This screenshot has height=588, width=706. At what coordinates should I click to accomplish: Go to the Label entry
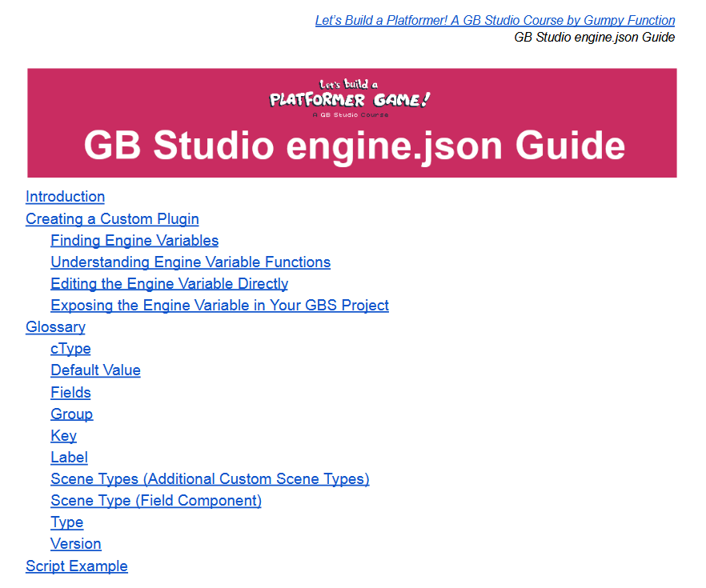coord(69,457)
